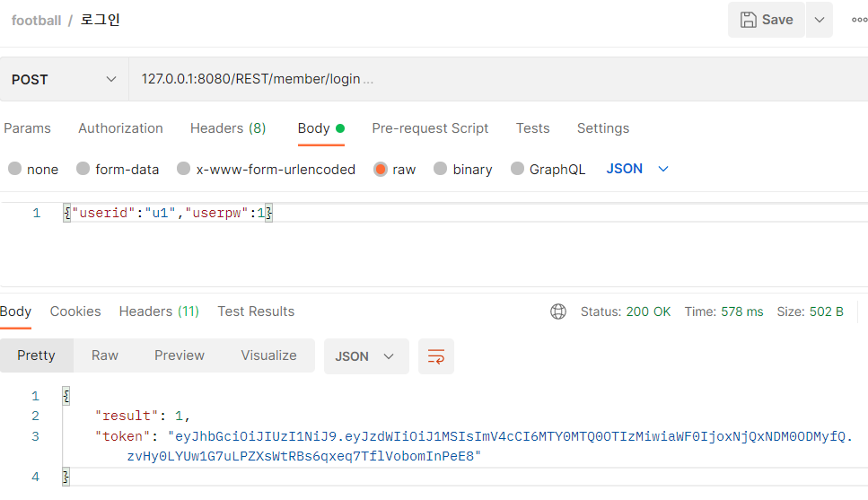
Task: Open the three-dots more actions menu
Action: coord(859,20)
